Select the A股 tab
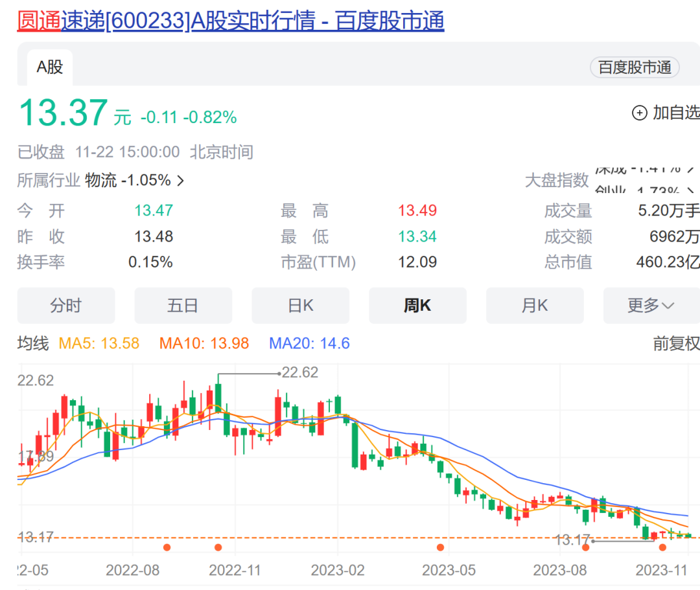The width and height of the screenshot is (700, 590). pyautogui.click(x=49, y=67)
